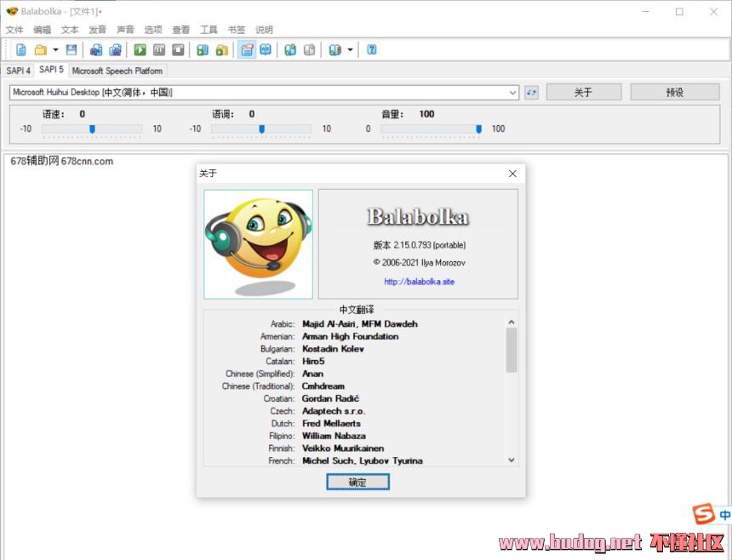Click the Save floppy disk icon

point(71,50)
